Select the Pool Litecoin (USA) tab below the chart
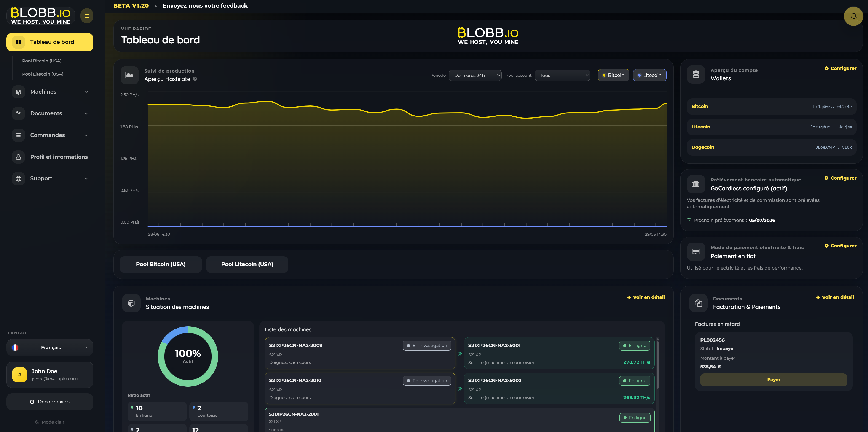The image size is (868, 432). tap(247, 264)
